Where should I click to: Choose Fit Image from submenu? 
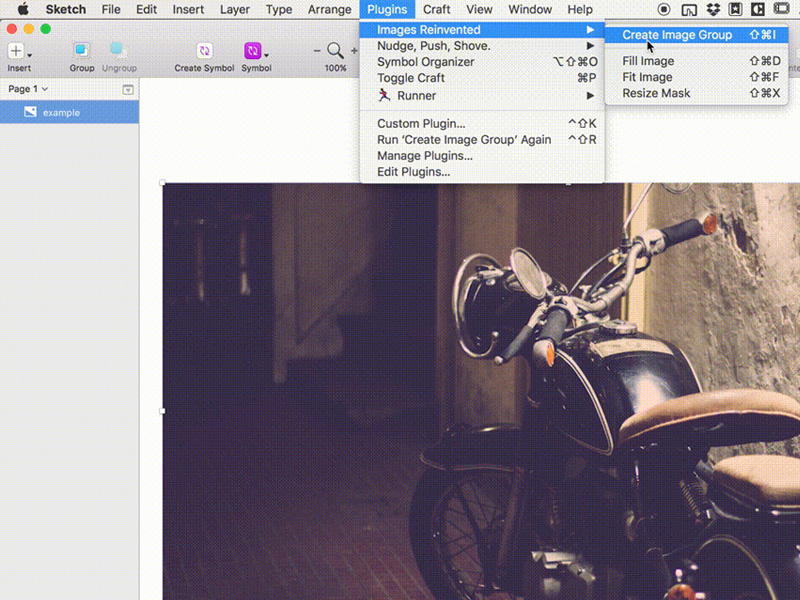[697, 77]
